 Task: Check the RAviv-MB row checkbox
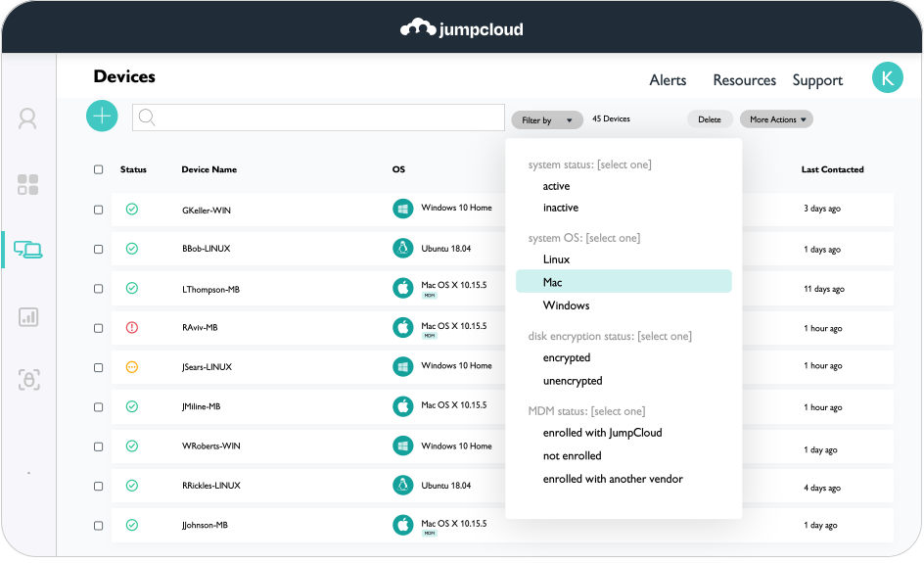pos(99,328)
